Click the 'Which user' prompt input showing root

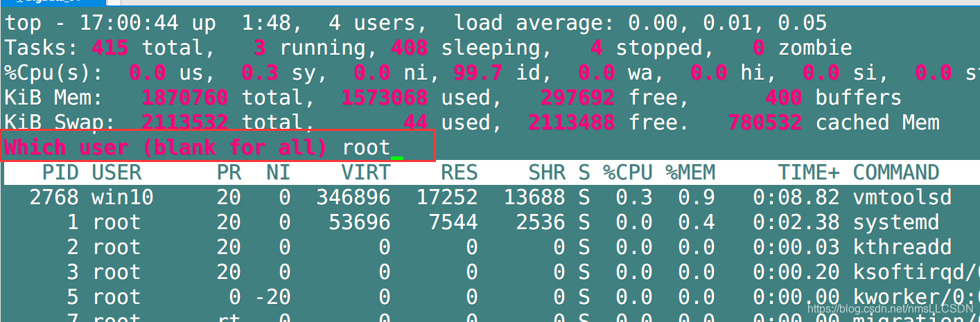pos(218,147)
